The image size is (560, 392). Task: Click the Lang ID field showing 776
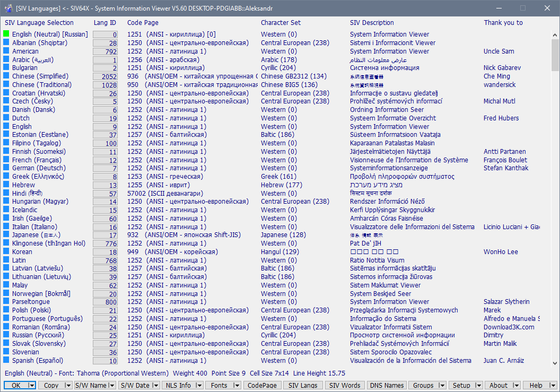pos(105,243)
